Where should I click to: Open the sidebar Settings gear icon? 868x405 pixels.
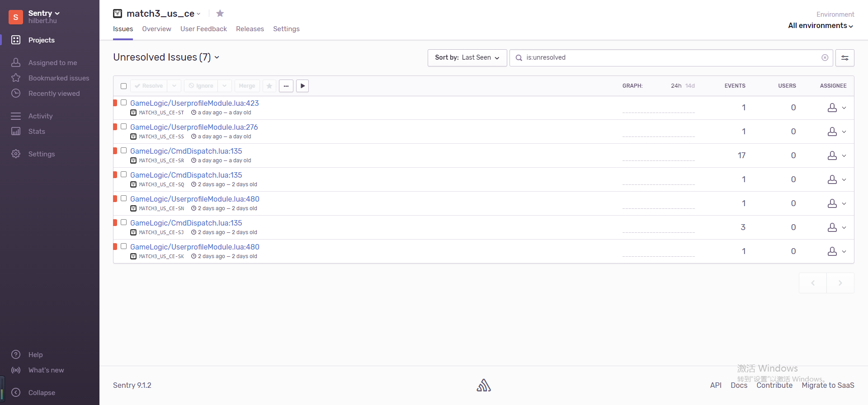[16, 154]
